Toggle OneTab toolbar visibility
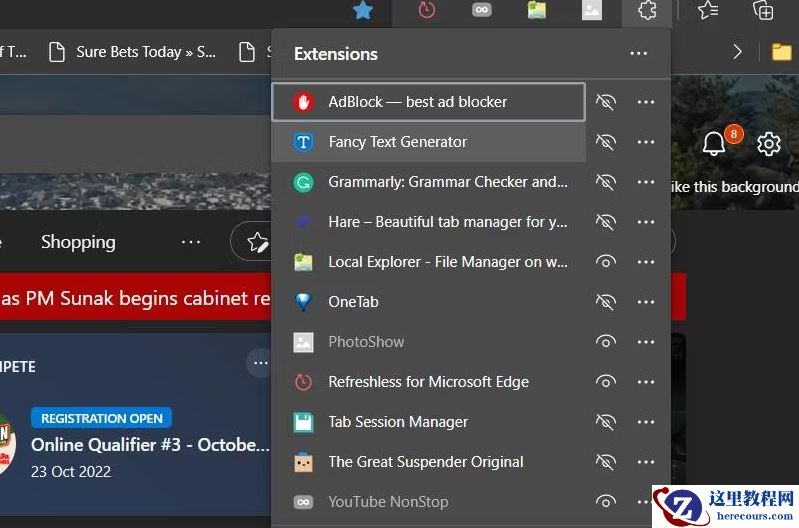Screen dimensions: 799x528 pos(606,302)
